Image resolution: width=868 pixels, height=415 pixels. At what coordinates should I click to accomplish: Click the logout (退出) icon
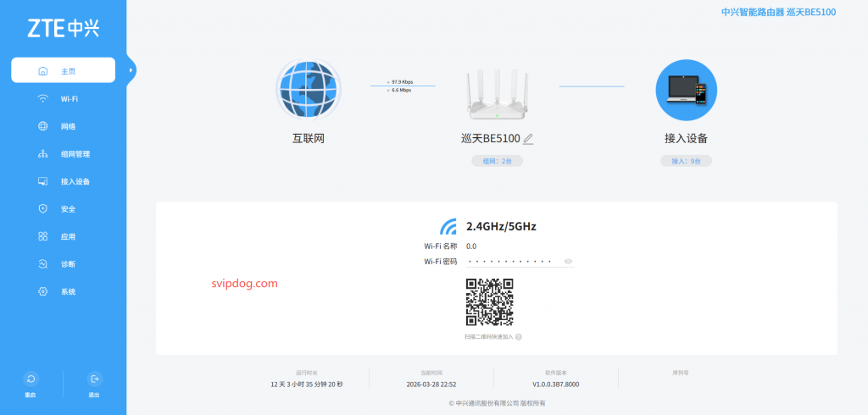[94, 379]
